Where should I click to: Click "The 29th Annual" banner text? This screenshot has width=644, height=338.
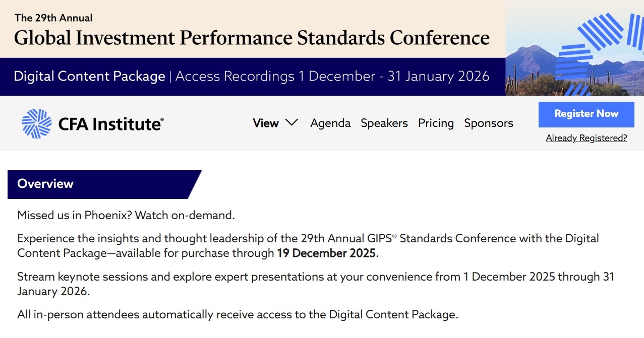[53, 18]
